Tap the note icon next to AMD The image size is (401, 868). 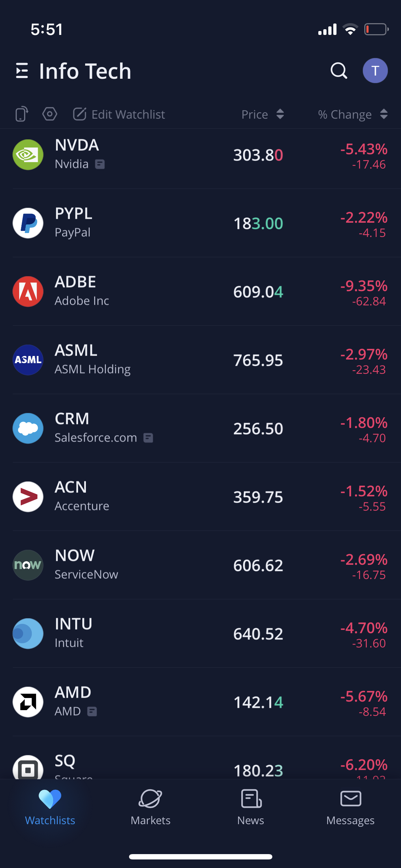(92, 712)
